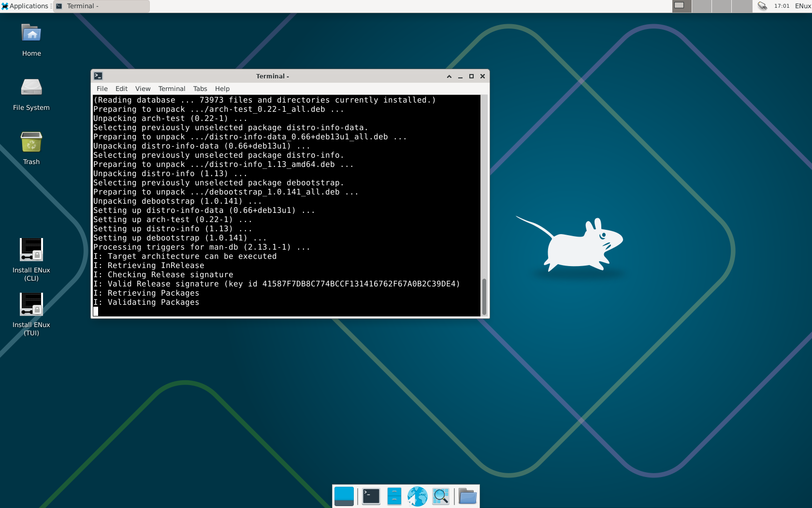Click 'Unpacking debootstrap (1.0.141)' line
The image size is (812, 508).
(x=177, y=201)
